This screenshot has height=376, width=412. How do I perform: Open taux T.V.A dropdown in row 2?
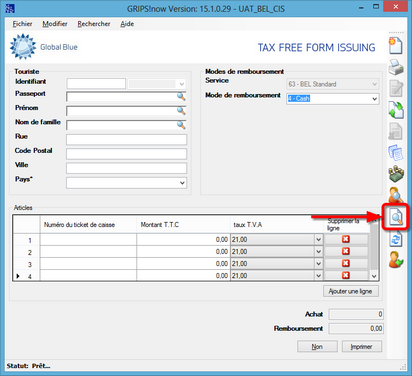[318, 252]
